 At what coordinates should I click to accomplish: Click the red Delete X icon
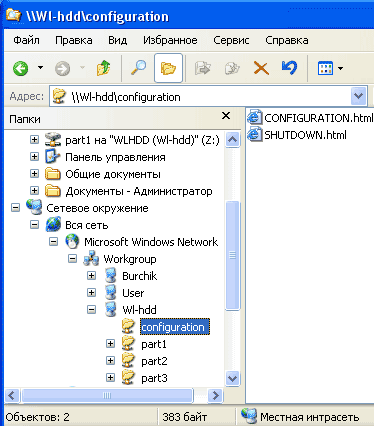[x=261, y=68]
